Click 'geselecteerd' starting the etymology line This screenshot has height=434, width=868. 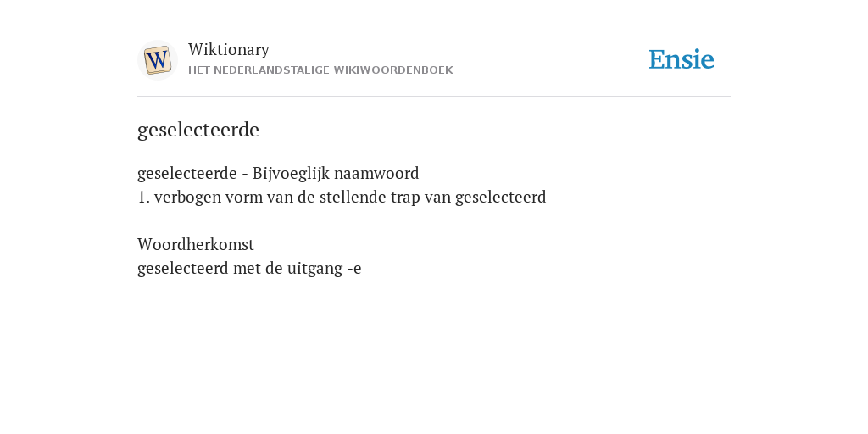[183, 269]
